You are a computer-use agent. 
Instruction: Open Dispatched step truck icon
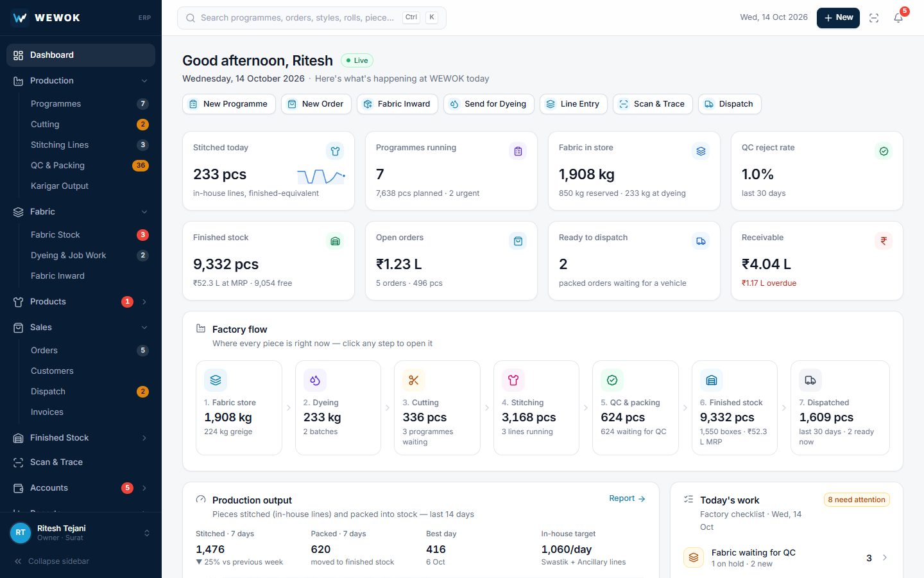pos(810,380)
